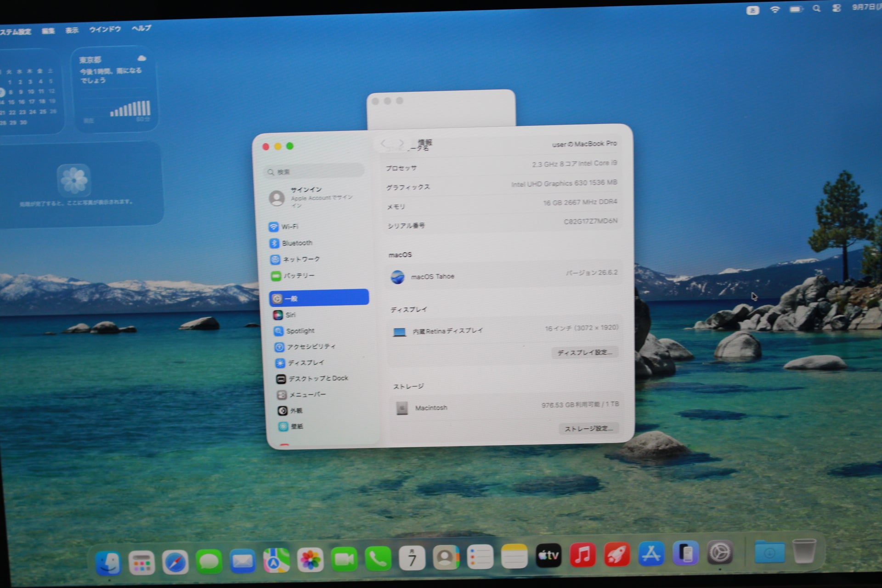Click the Wi-Fi status icon in menu bar
Screen dimensions: 882x588
[775, 9]
